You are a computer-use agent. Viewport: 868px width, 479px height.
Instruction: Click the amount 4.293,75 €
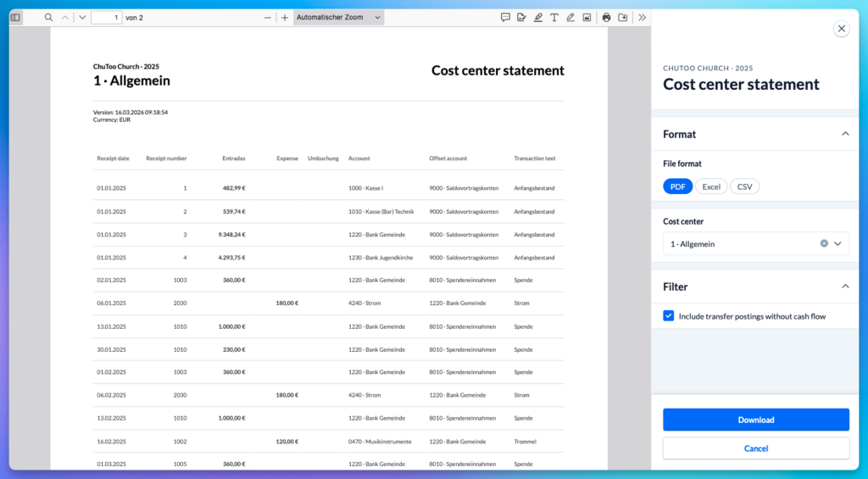click(x=232, y=258)
